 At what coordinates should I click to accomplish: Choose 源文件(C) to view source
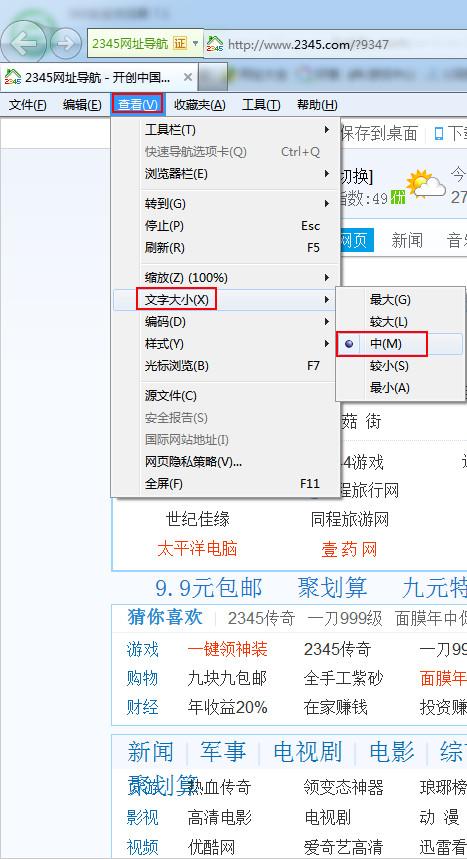(x=225, y=396)
